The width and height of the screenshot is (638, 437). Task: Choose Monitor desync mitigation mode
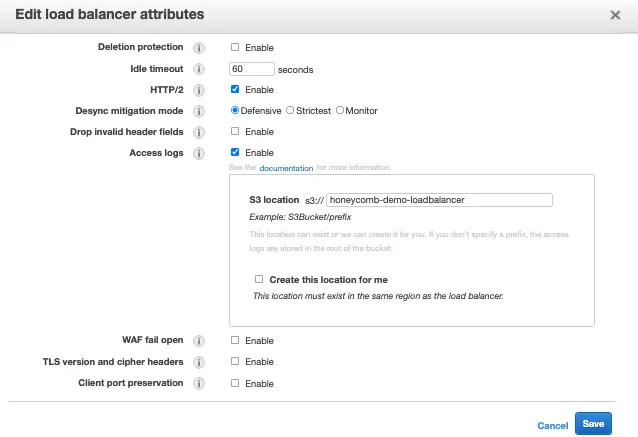click(340, 111)
